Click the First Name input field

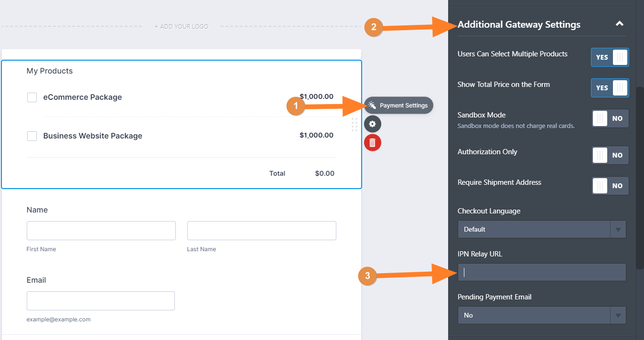[x=101, y=231]
